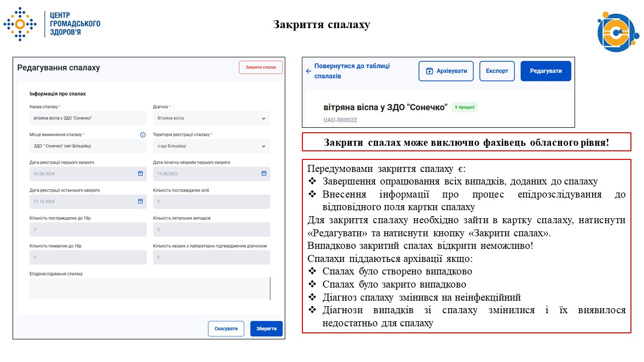Click the 'Експорт' button
Image resolution: width=644 pixels, height=362 pixels.
click(497, 71)
